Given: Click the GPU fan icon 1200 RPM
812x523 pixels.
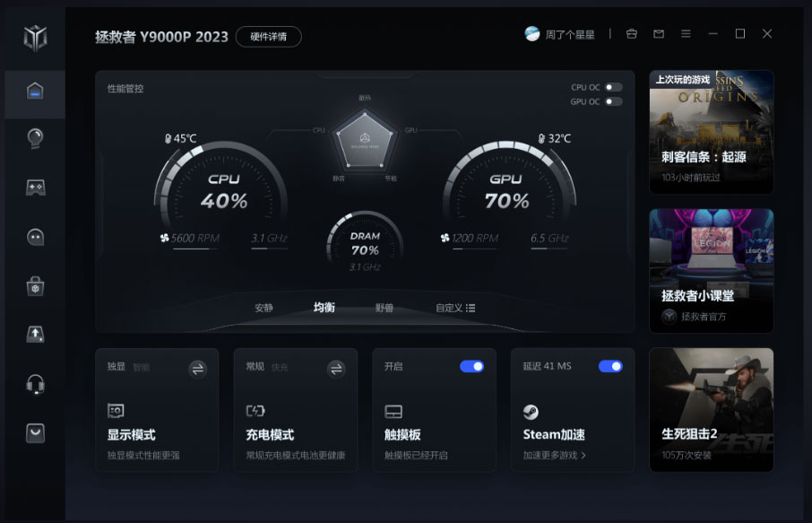Looking at the screenshot, I should click(445, 238).
